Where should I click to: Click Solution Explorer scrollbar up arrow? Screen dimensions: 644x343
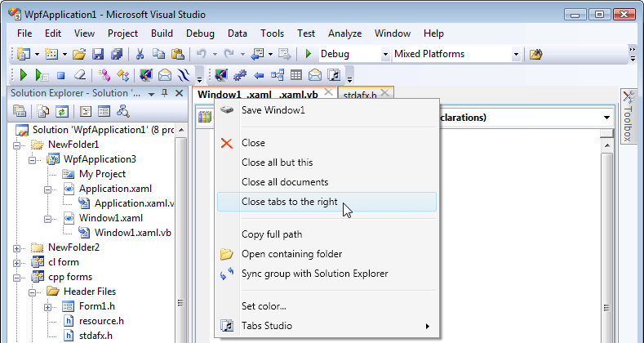tap(181, 131)
